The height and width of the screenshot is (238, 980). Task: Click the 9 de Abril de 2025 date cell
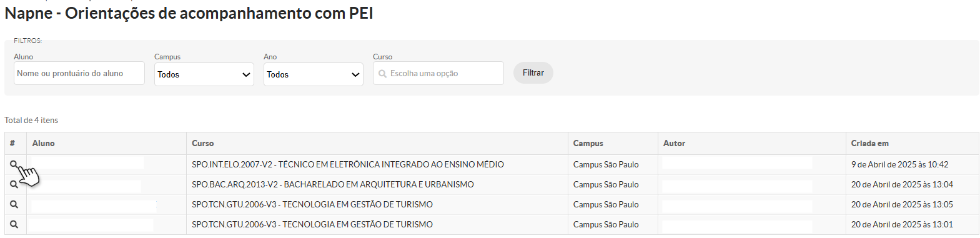point(899,164)
